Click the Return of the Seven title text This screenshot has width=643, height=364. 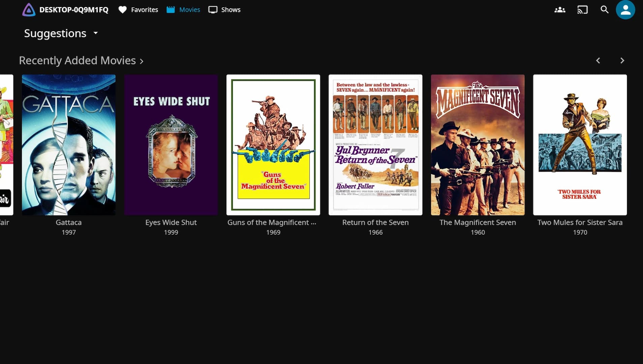pos(375,222)
